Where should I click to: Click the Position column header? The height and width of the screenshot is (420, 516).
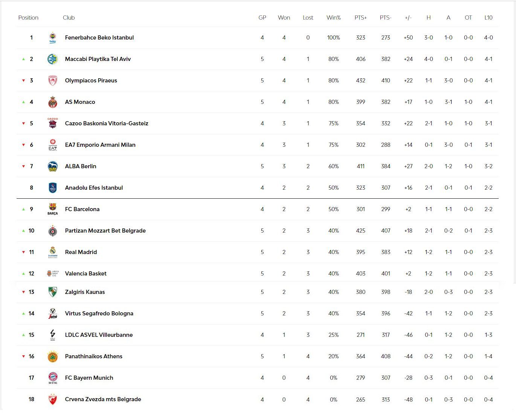(28, 18)
